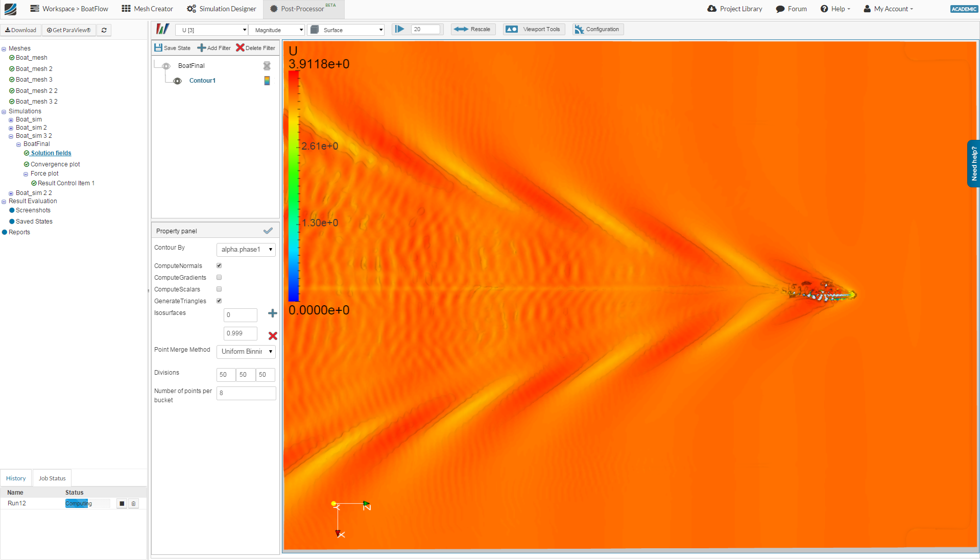The width and height of the screenshot is (980, 560).
Task: Switch to Post-Processor tab
Action: click(x=303, y=9)
